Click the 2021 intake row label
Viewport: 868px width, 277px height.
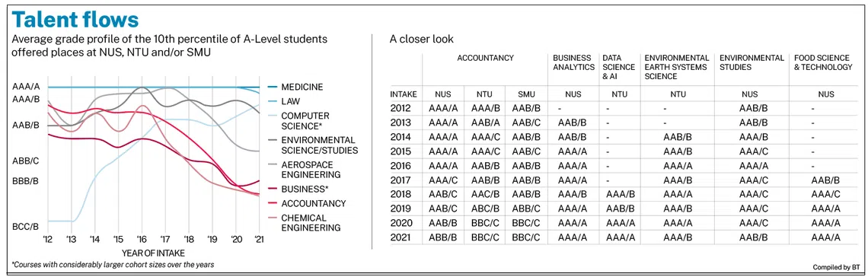[401, 237]
